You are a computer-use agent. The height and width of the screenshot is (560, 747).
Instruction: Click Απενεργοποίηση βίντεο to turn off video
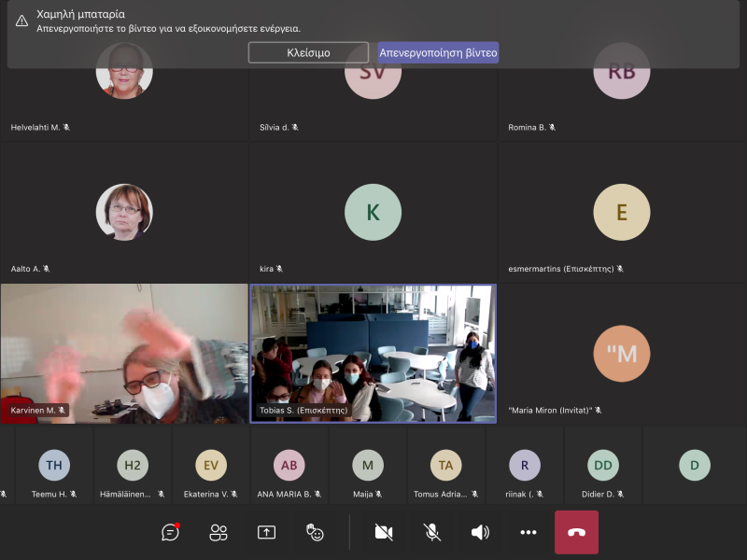[x=438, y=52]
